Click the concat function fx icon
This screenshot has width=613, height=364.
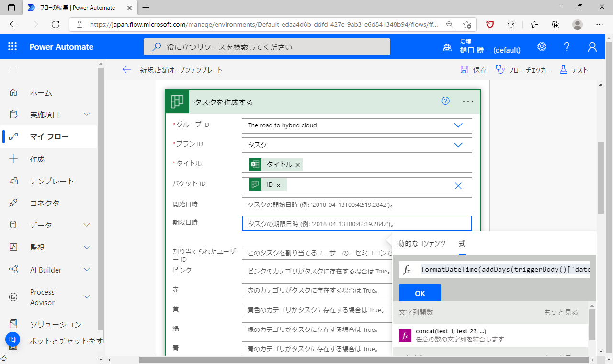tap(405, 335)
